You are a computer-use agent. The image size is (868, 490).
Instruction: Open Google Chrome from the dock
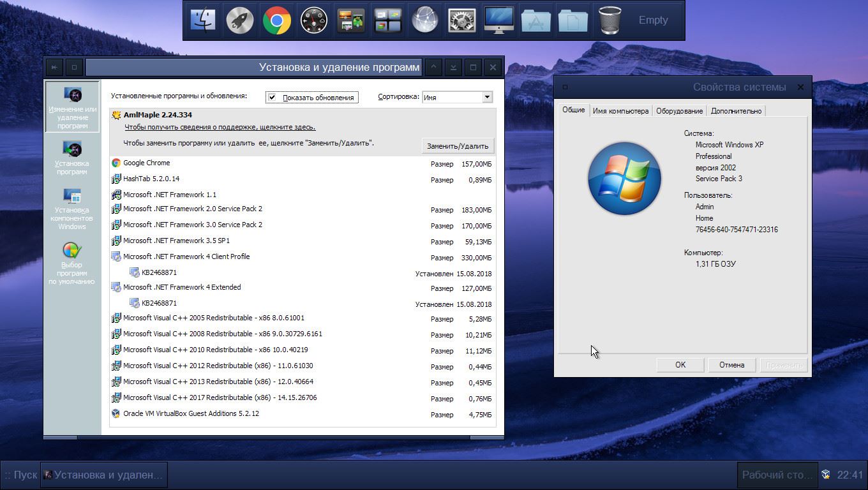click(277, 20)
